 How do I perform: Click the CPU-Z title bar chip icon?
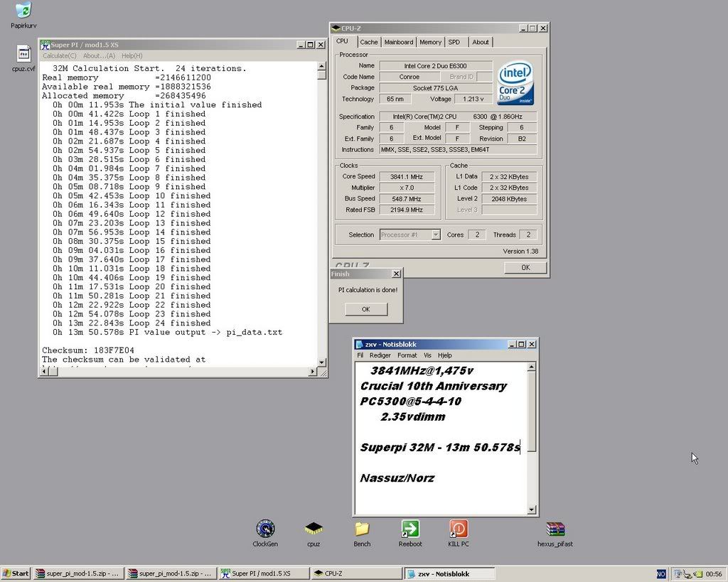click(x=336, y=28)
